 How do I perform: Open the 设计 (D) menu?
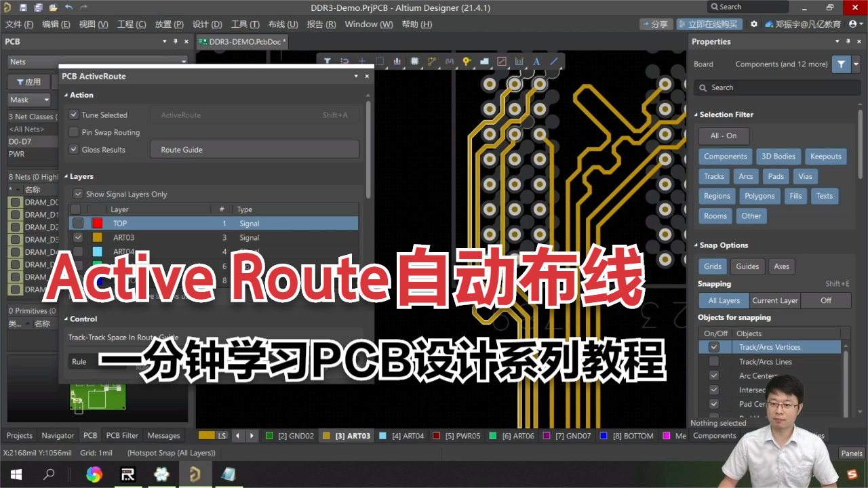208,24
